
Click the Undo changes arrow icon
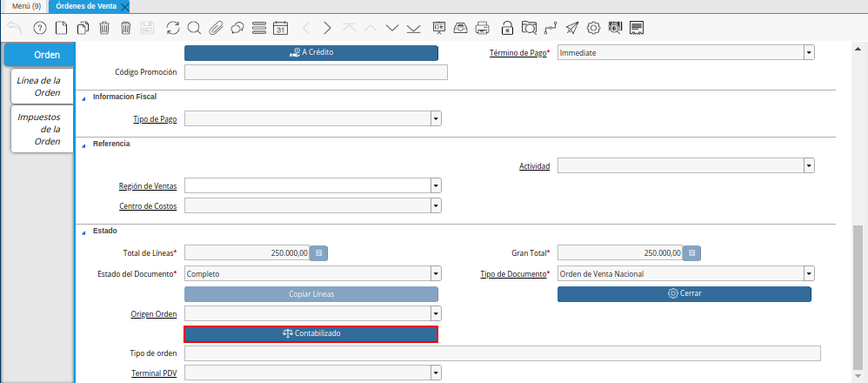coord(15,28)
